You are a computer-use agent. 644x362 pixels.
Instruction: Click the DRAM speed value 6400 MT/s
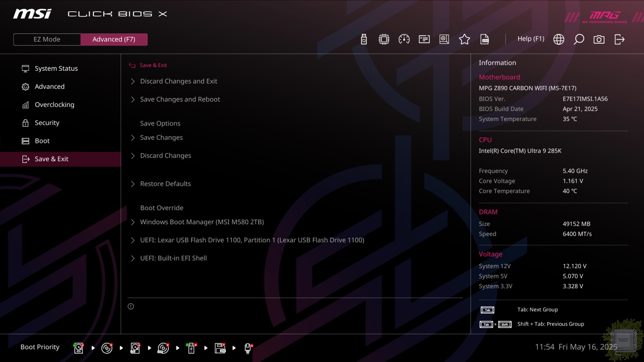pyautogui.click(x=577, y=234)
